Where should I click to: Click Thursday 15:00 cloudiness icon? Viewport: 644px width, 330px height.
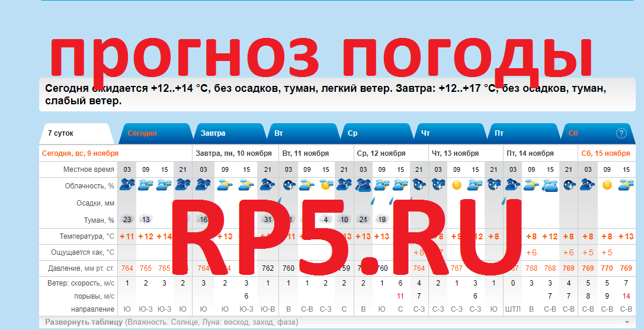[475, 185]
